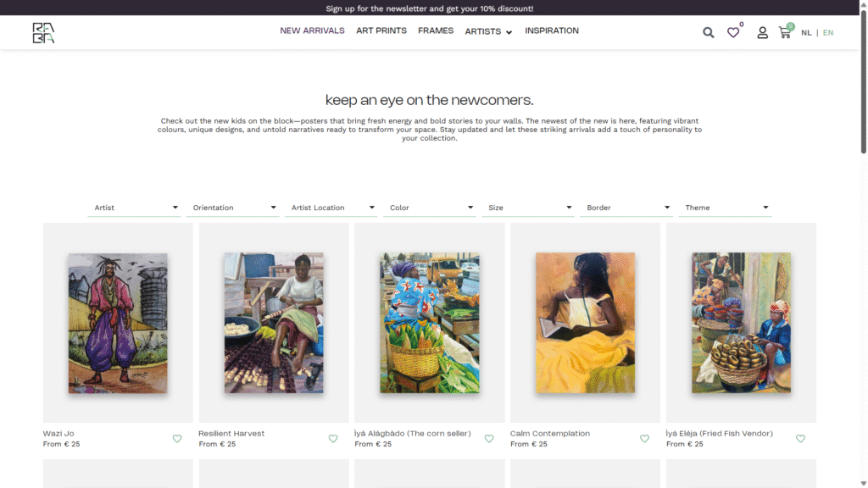Favorite the Calm Contemplation poster

click(644, 439)
